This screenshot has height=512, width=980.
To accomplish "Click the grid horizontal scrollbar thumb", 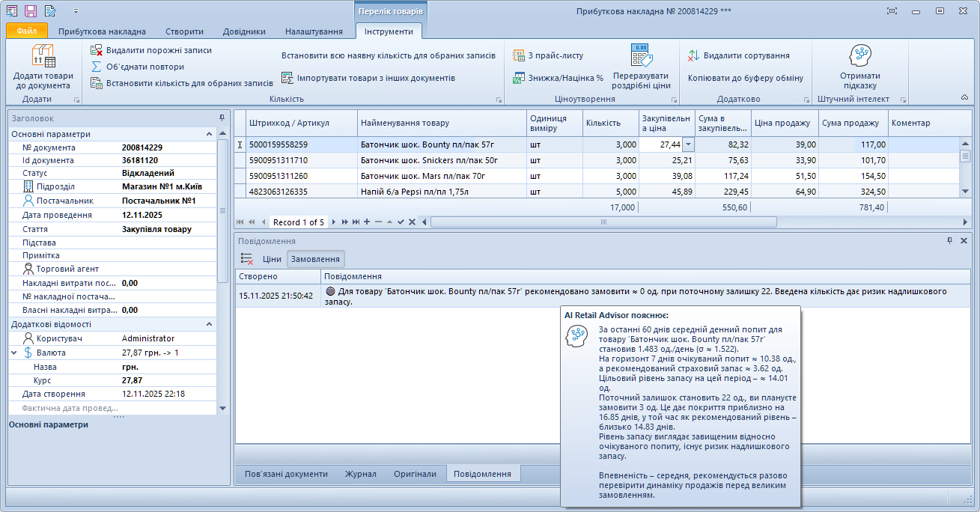I will tap(603, 222).
